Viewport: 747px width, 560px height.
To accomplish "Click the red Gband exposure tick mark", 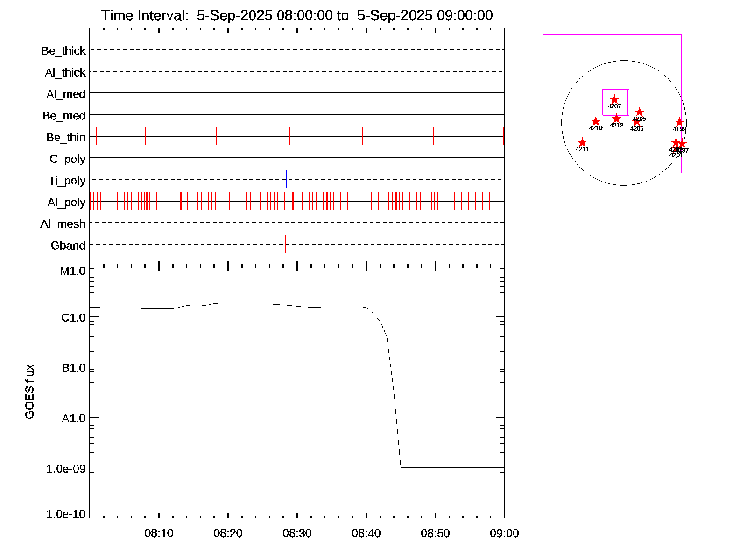I will tap(286, 244).
